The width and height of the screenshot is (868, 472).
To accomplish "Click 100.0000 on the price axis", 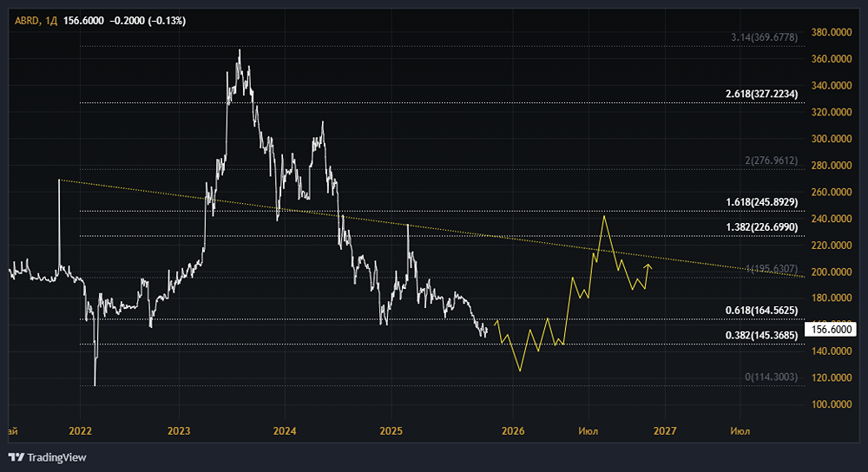I will click(832, 404).
